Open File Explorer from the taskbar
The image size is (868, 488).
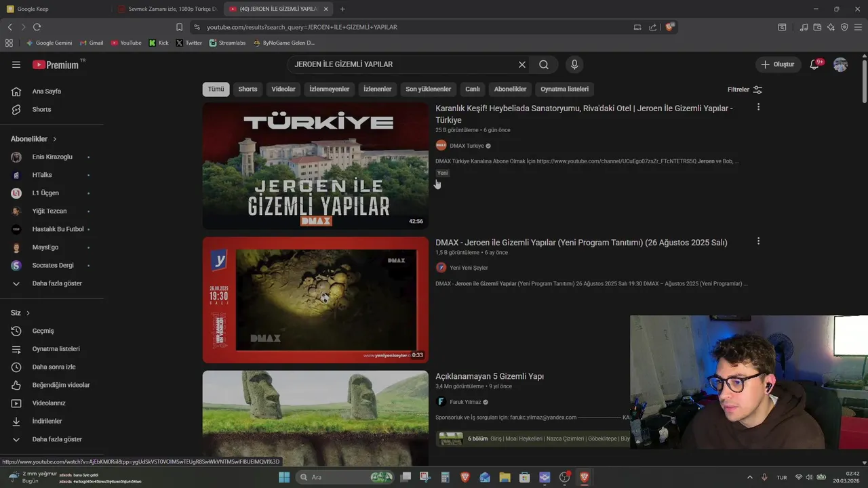[505, 477]
